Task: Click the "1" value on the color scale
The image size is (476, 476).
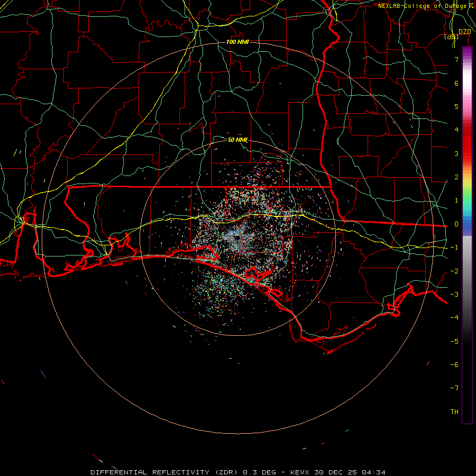Action: tap(456, 200)
